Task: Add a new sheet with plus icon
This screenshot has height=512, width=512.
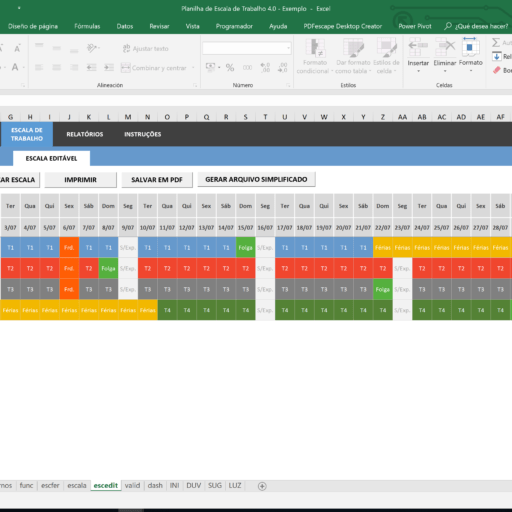Action: pyautogui.click(x=262, y=486)
